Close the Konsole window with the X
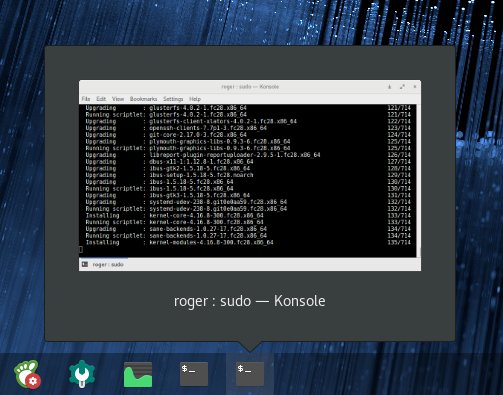 [x=415, y=87]
